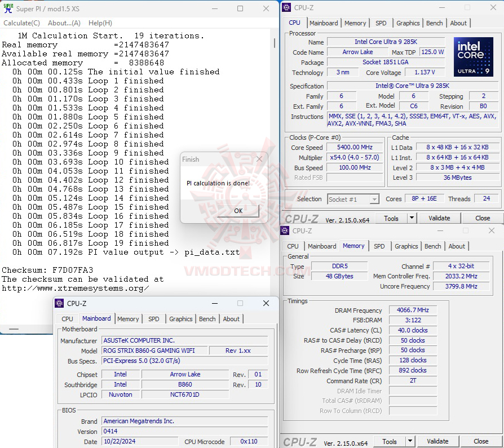Viewport: 504px width, 448px height.
Task: Click the CPU-Z icon on the Mainboard window title bar
Action: 58,303
